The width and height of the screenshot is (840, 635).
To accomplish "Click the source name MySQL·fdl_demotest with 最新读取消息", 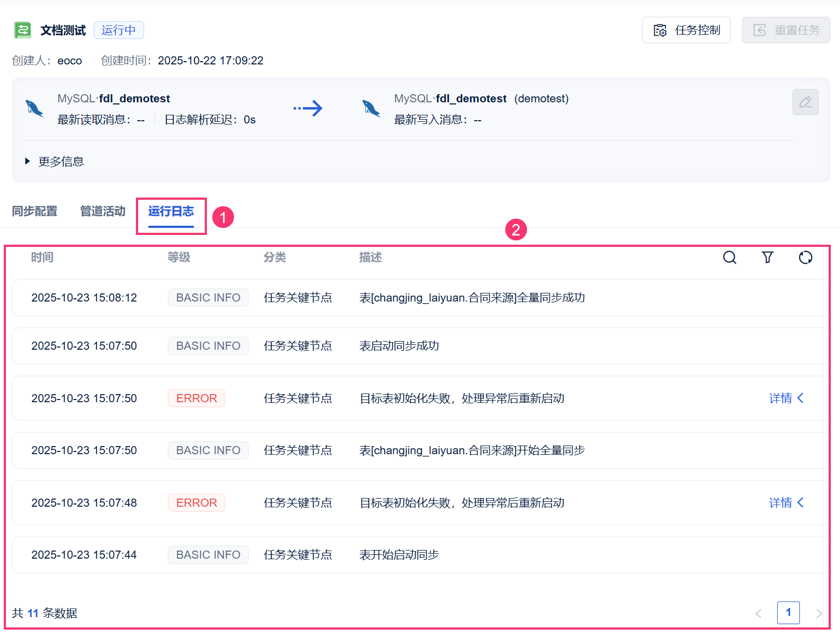I will tap(114, 99).
